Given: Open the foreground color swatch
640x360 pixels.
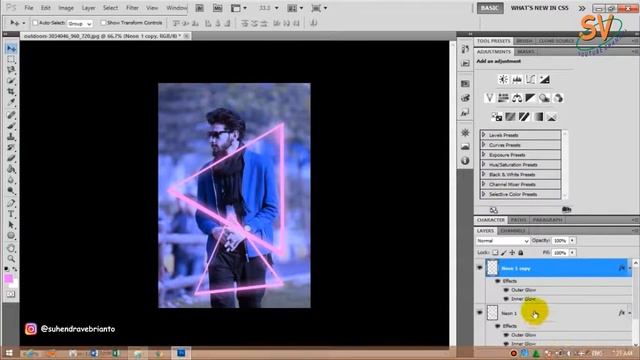Looking at the screenshot, I should tap(8, 279).
